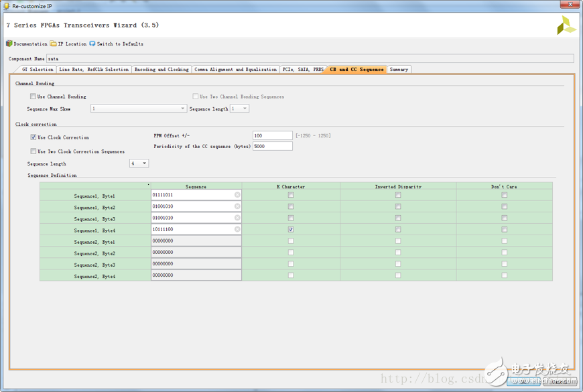Click the Xilinx logo in the header
Image resolution: width=583 pixels, height=392 pixels.
566,25
